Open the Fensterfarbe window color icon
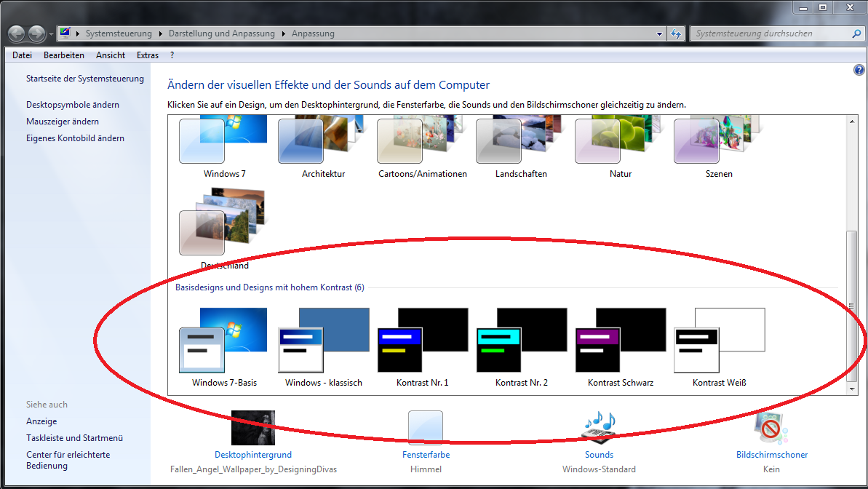Image resolution: width=868 pixels, height=489 pixels. point(426,428)
